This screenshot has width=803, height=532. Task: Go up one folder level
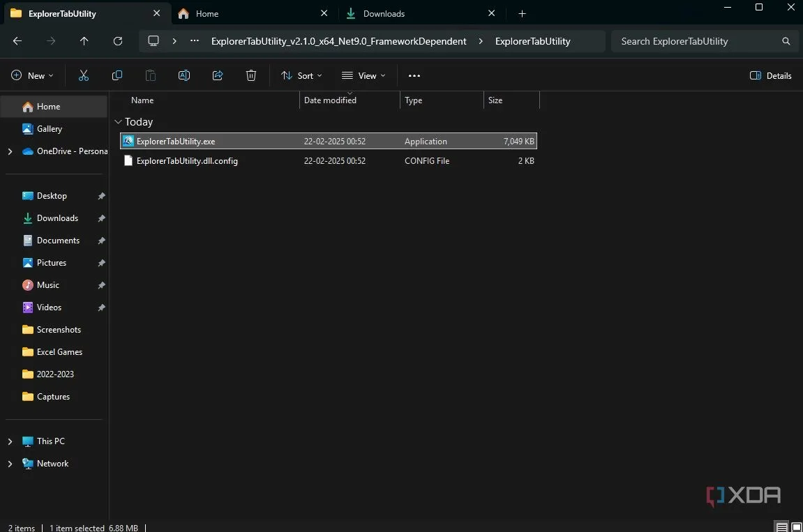84,41
